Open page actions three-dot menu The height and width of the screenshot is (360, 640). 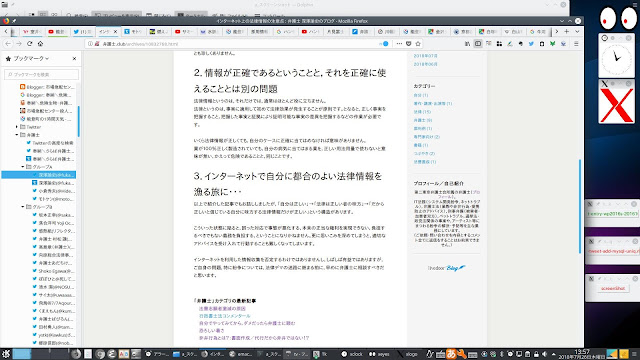(399, 44)
